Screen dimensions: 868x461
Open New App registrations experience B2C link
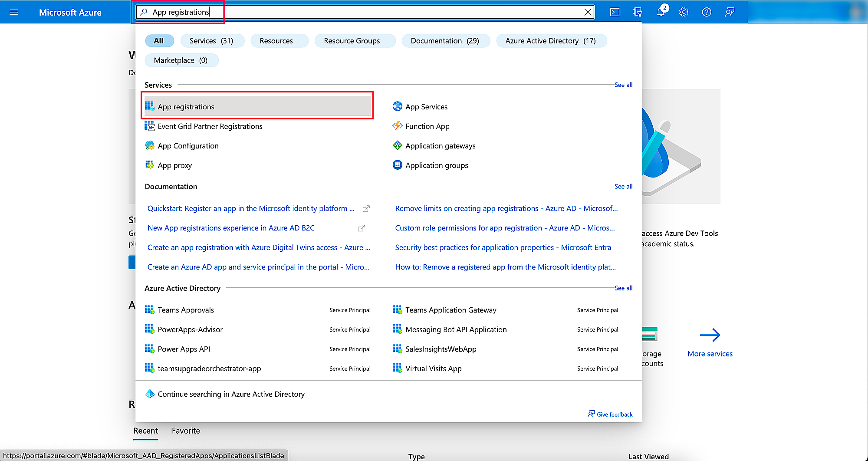231,228
